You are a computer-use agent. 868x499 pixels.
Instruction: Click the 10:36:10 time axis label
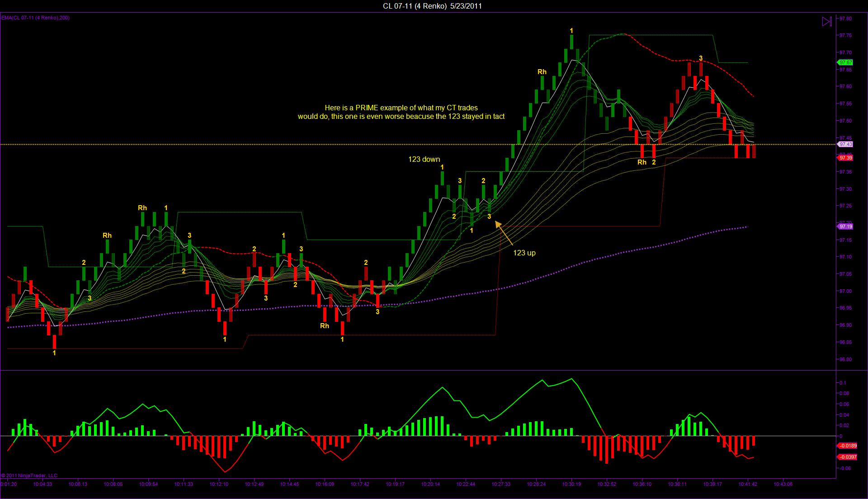click(x=642, y=484)
